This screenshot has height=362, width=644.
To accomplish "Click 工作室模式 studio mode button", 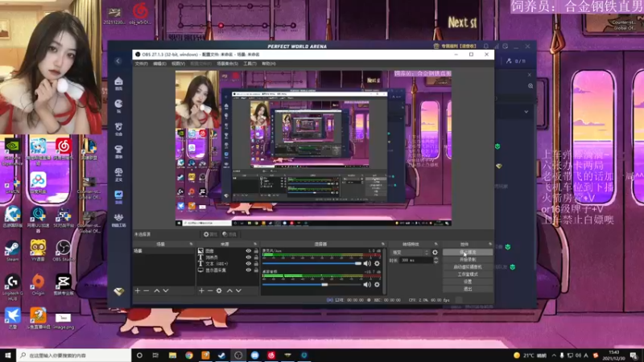I will pyautogui.click(x=468, y=274).
